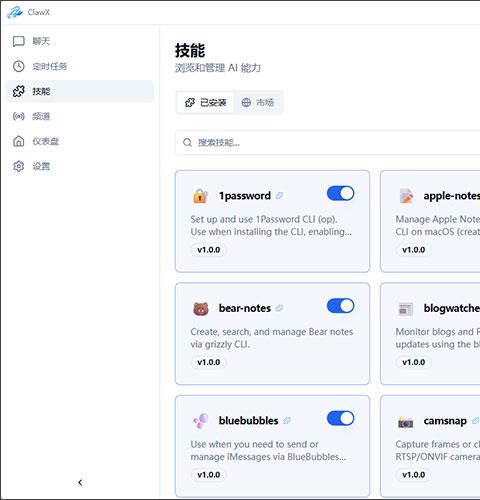Open external link icon beside bear-notes
The width and height of the screenshot is (480, 500).
pos(279,308)
